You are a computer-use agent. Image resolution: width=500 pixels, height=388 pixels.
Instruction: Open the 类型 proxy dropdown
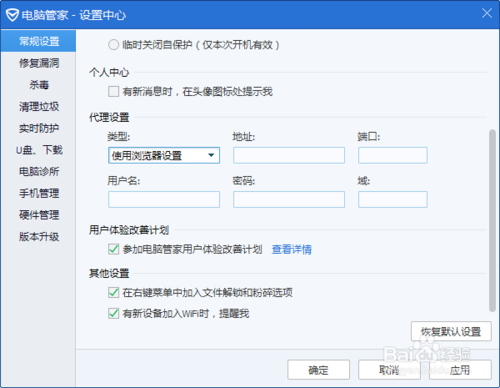point(164,155)
